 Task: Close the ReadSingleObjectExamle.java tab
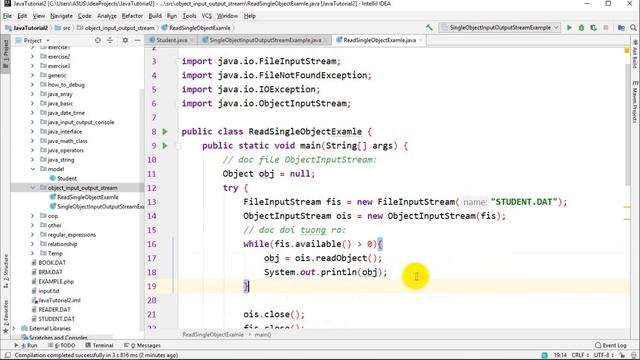click(x=420, y=40)
